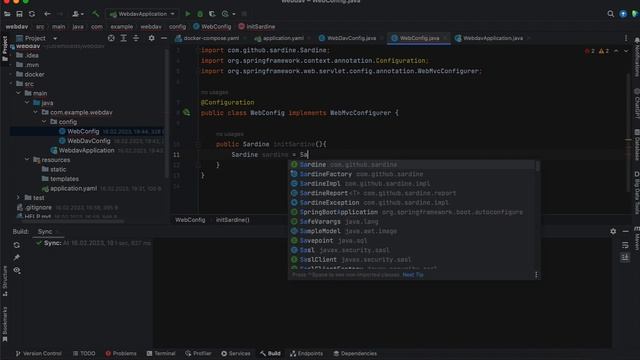The width and height of the screenshot is (640, 360).
Task: Select the .gitignore file in tree
Action: click(38, 207)
